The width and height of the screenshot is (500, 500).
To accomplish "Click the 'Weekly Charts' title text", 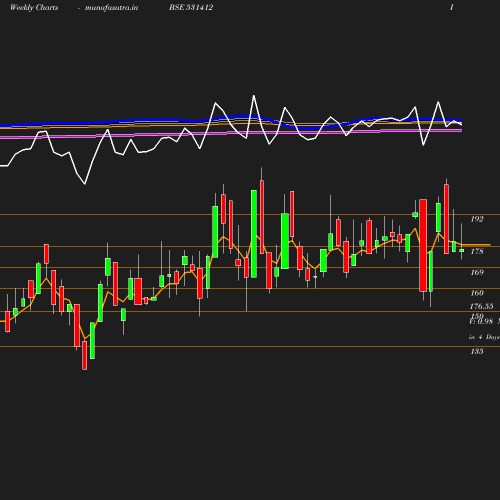I will 34,7.
